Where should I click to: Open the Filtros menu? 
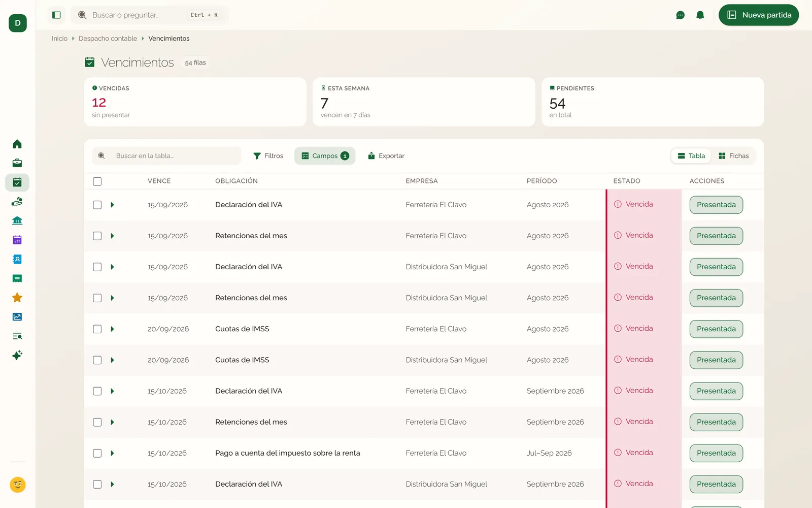[x=268, y=156]
